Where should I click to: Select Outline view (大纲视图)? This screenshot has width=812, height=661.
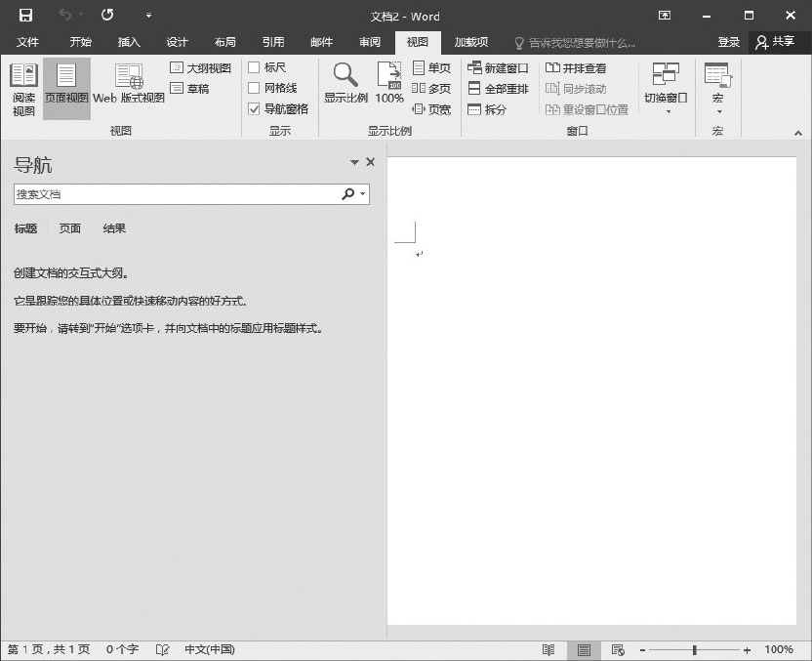point(201,68)
